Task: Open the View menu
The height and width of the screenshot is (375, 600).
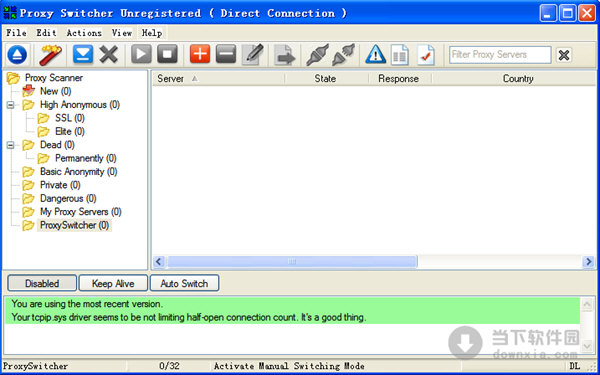Action: pos(122,33)
